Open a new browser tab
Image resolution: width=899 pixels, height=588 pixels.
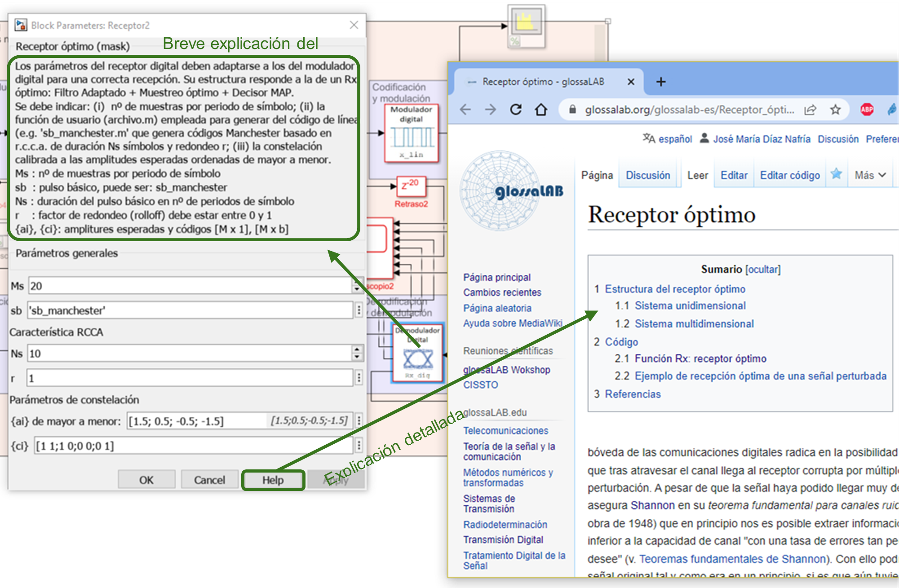tap(661, 82)
